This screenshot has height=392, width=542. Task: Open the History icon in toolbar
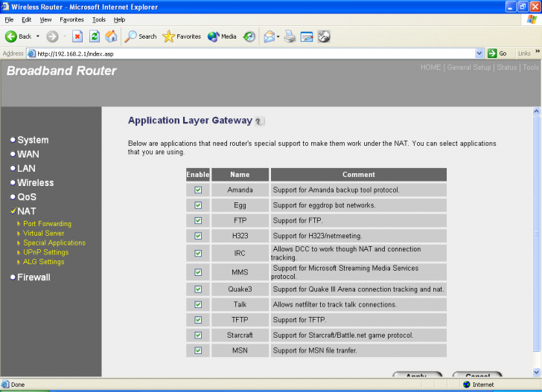[249, 36]
